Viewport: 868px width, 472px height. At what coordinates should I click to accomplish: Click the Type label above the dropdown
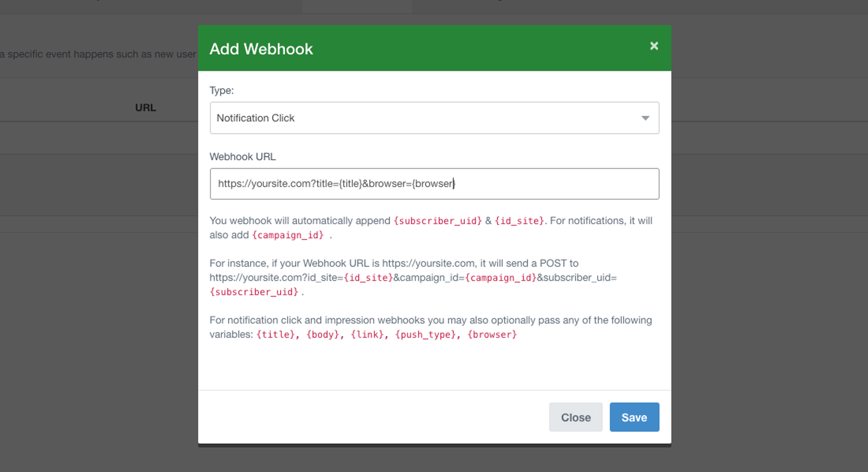pyautogui.click(x=221, y=90)
